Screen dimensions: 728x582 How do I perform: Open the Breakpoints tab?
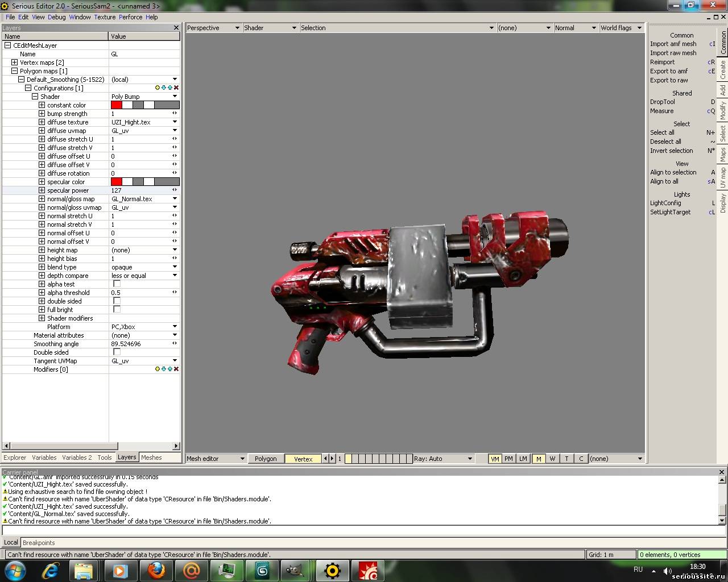39,543
